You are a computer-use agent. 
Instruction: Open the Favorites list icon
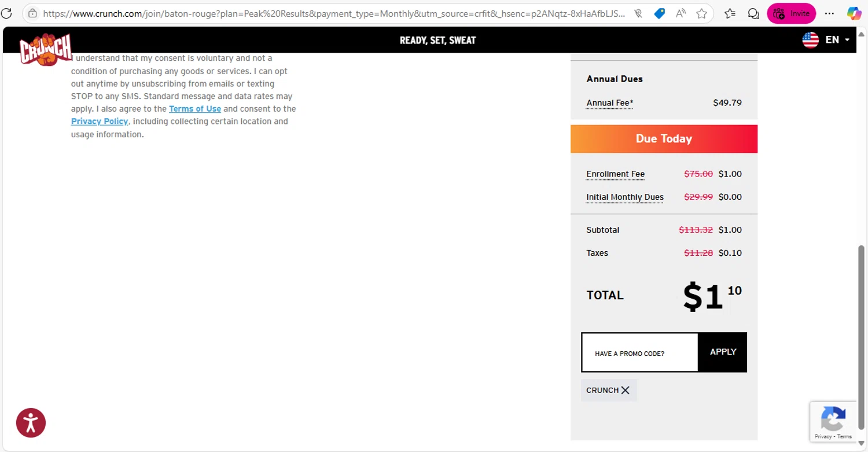730,13
